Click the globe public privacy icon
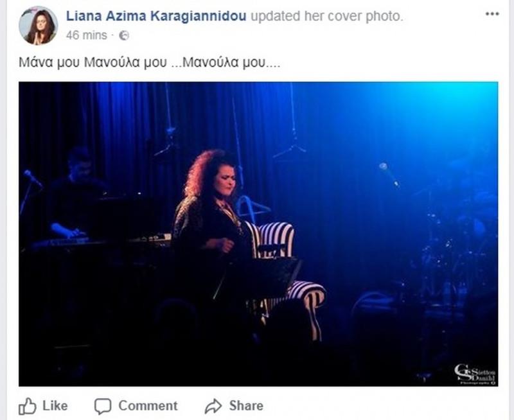514x420 pixels. [x=124, y=35]
